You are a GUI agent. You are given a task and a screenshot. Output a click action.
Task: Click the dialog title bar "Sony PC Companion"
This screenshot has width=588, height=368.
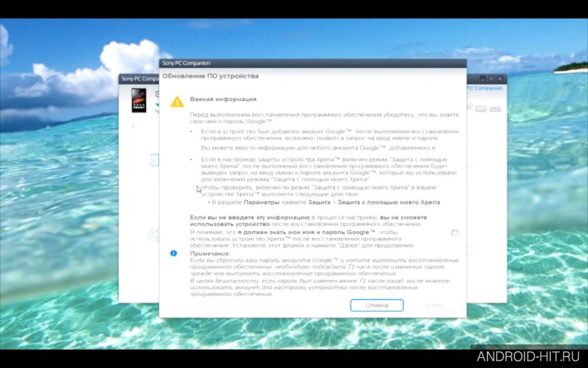[313, 63]
